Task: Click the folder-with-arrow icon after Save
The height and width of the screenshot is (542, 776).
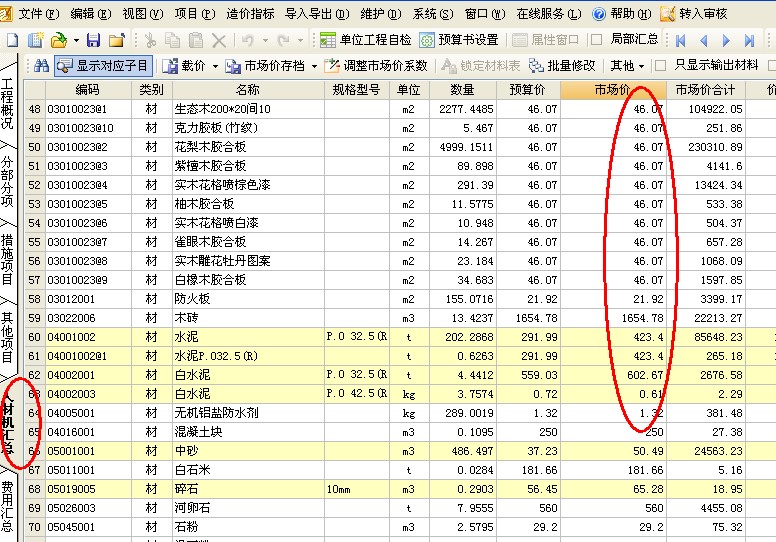Action: [117, 40]
